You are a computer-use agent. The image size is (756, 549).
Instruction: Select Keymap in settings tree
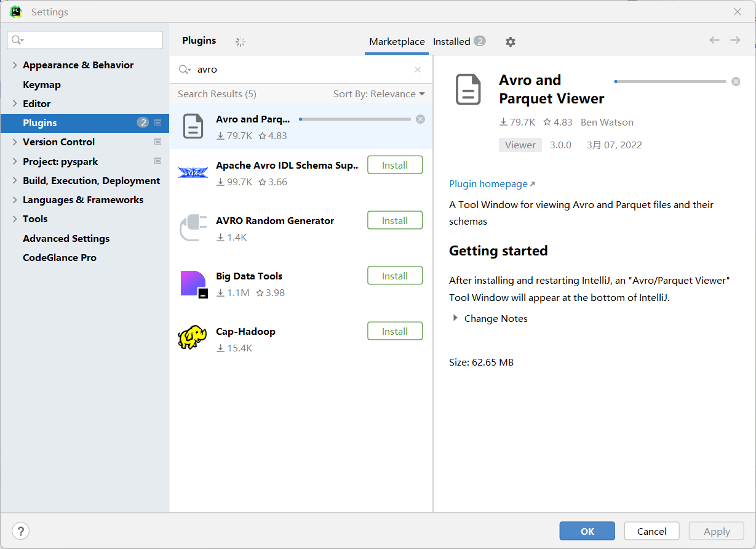[x=42, y=84]
